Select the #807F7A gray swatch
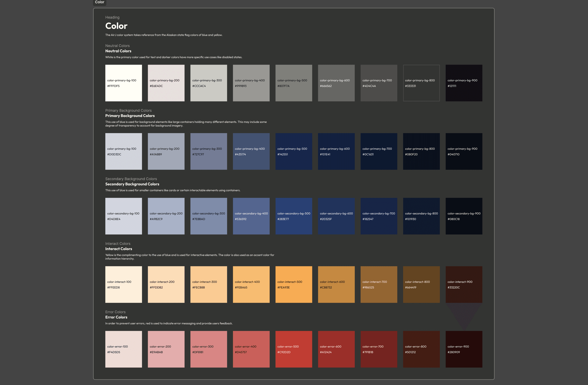Image resolution: width=588 pixels, height=385 pixels. [x=294, y=83]
